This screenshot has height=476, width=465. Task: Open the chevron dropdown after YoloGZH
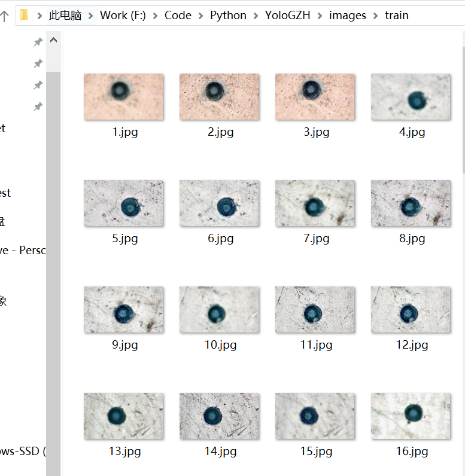click(320, 16)
